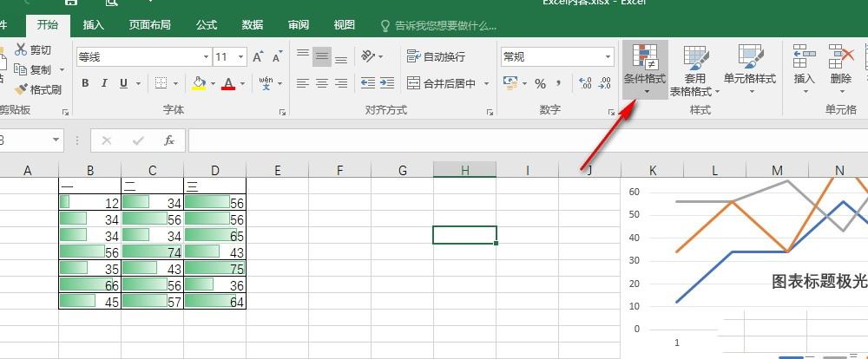Expand the number format dropdown 常规

(x=608, y=57)
